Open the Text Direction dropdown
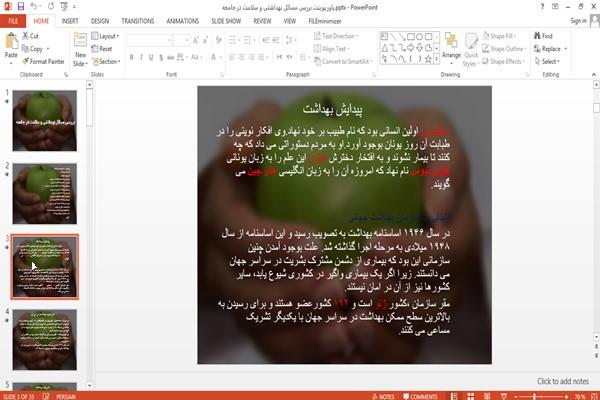This screenshot has width=600, height=400. pyautogui.click(x=336, y=36)
